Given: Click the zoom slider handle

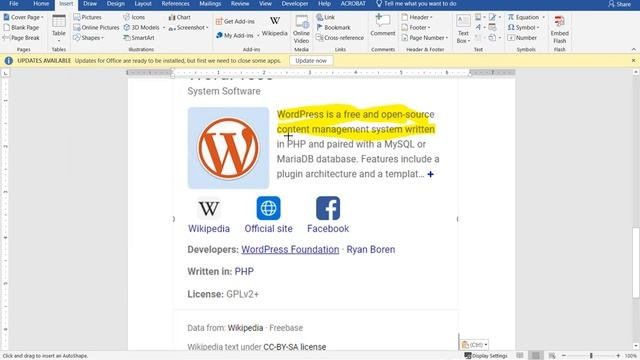Looking at the screenshot, I should pyautogui.click(x=591, y=356).
